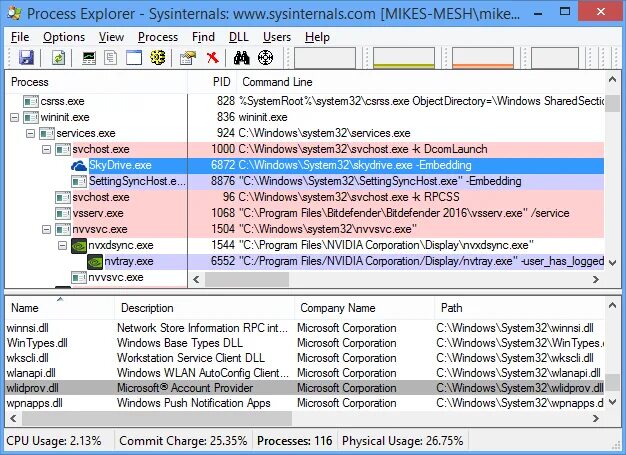The height and width of the screenshot is (455, 626).
Task: Click the Refresh Now toolbar icon
Action: [58, 58]
